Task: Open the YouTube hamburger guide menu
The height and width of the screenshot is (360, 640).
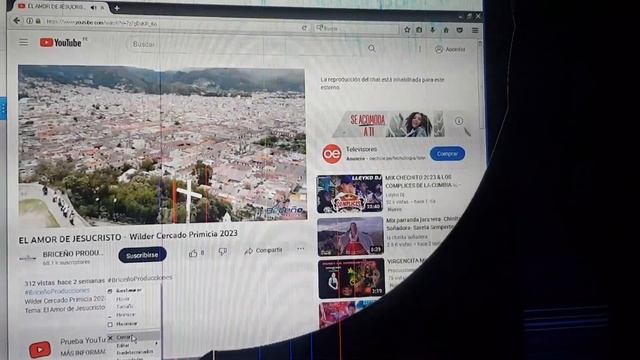Action: coord(23,42)
